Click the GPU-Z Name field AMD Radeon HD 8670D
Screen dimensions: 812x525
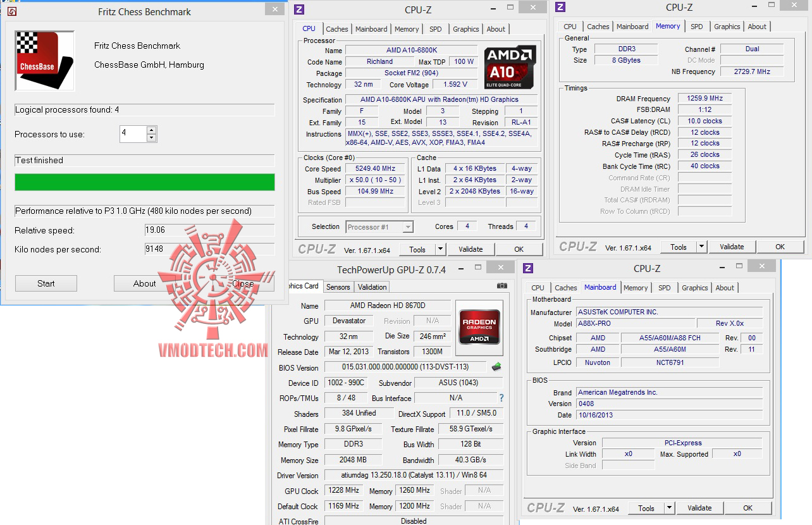(x=388, y=306)
